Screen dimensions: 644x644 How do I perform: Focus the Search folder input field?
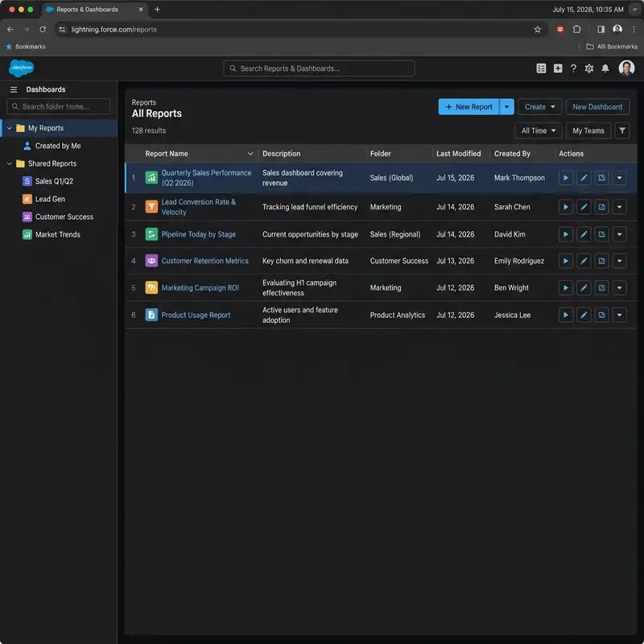(58, 106)
